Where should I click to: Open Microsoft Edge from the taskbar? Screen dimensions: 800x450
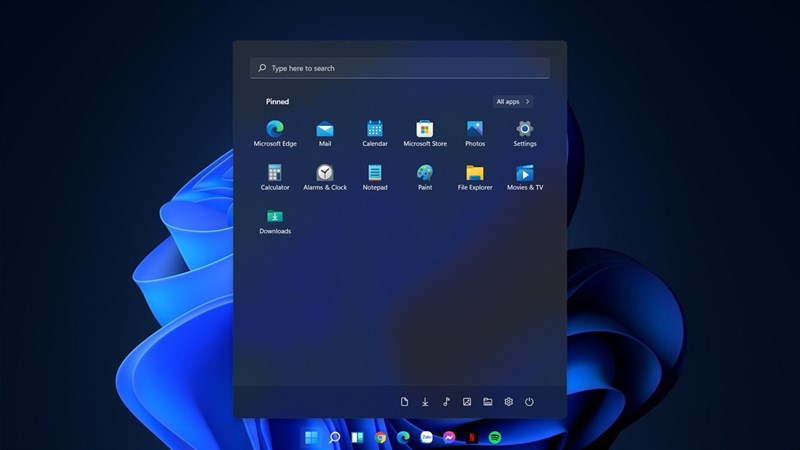point(403,437)
